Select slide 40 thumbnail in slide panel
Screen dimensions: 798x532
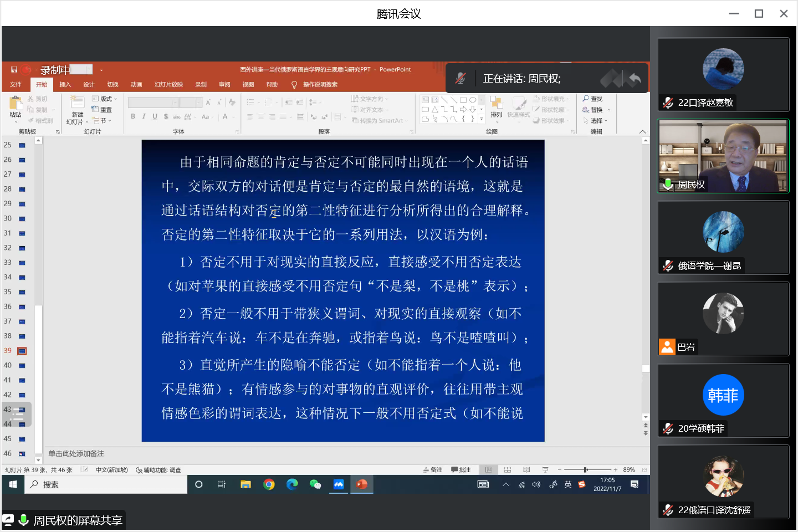(x=22, y=366)
